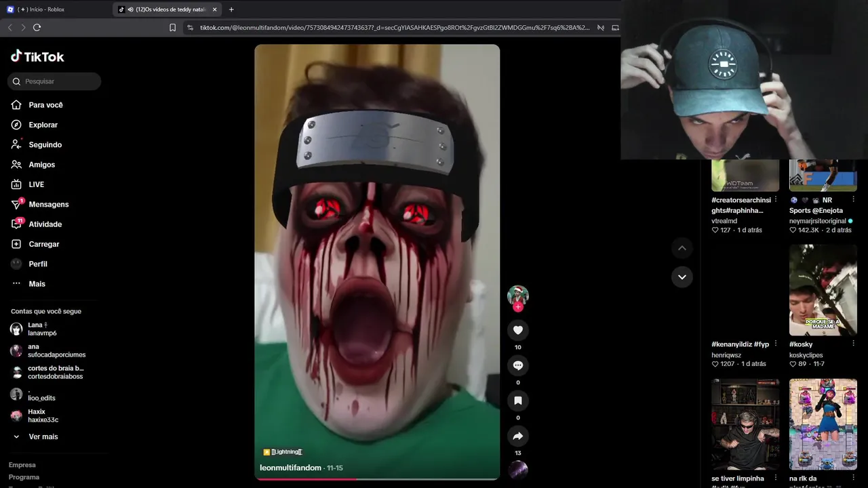The width and height of the screenshot is (868, 488).
Task: Open more options for #creatorsearchinsights video
Action: point(776,200)
